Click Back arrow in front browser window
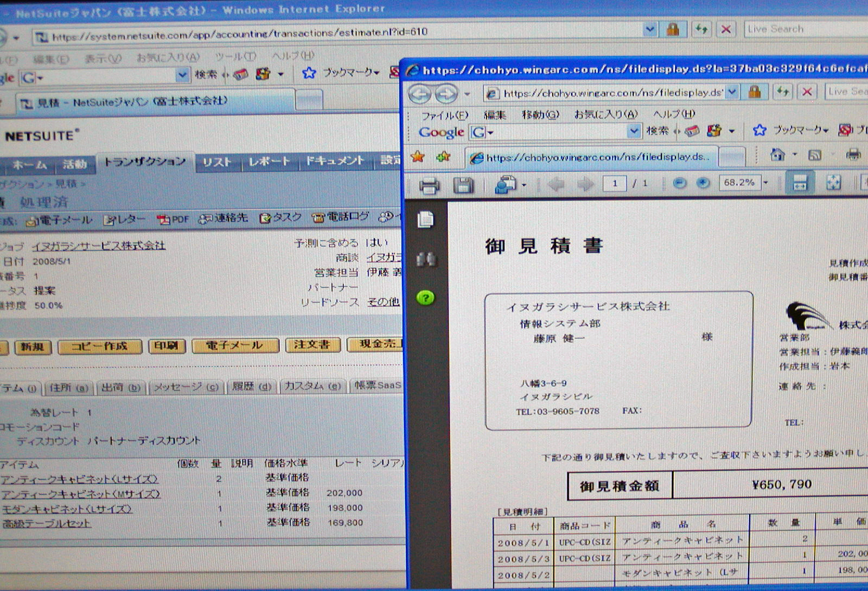The width and height of the screenshot is (868, 591). pyautogui.click(x=419, y=94)
